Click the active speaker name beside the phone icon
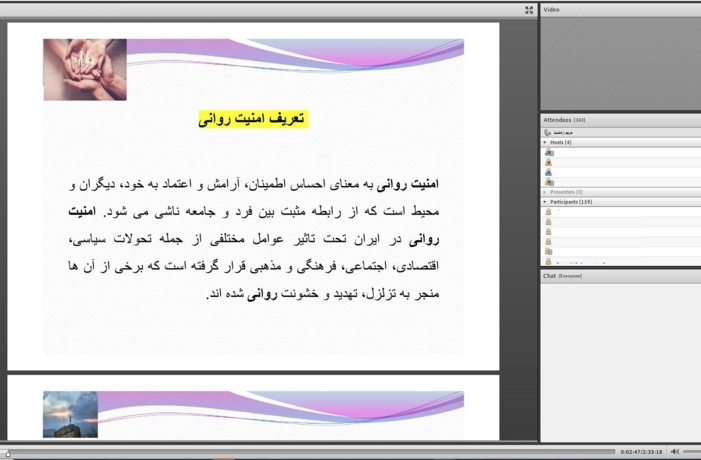This screenshot has width=701, height=460. tap(563, 133)
